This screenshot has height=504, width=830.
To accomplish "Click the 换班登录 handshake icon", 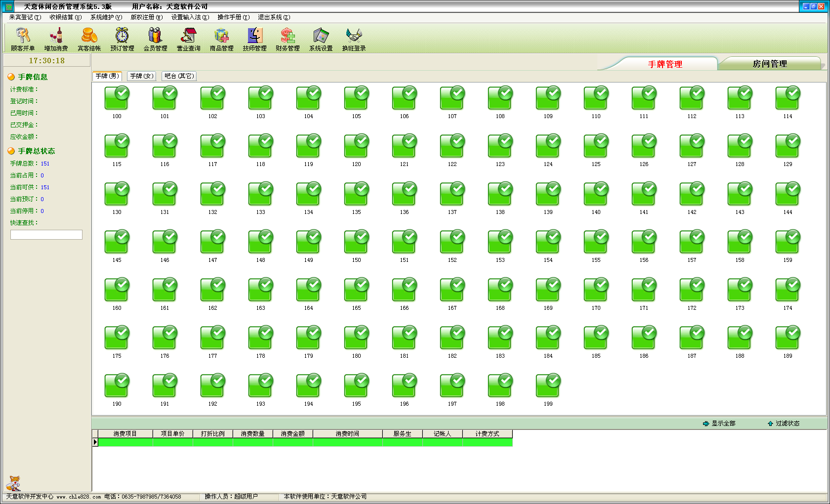I will click(x=354, y=39).
